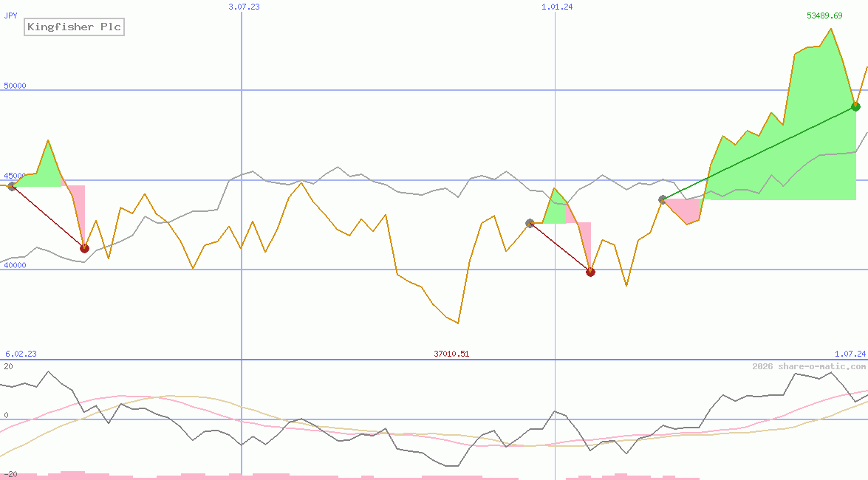Image resolution: width=868 pixels, height=480 pixels.
Task: Select the 6.02.23 start date label
Action: [20, 354]
